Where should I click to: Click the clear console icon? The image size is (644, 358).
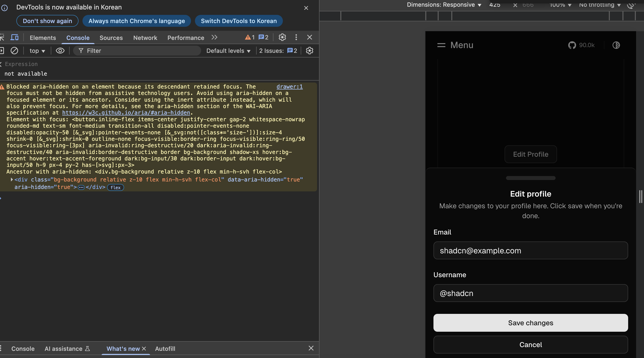tap(14, 51)
